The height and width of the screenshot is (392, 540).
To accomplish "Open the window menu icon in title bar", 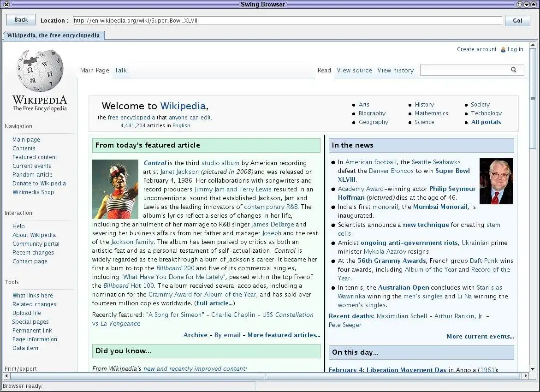I will (x=6, y=5).
